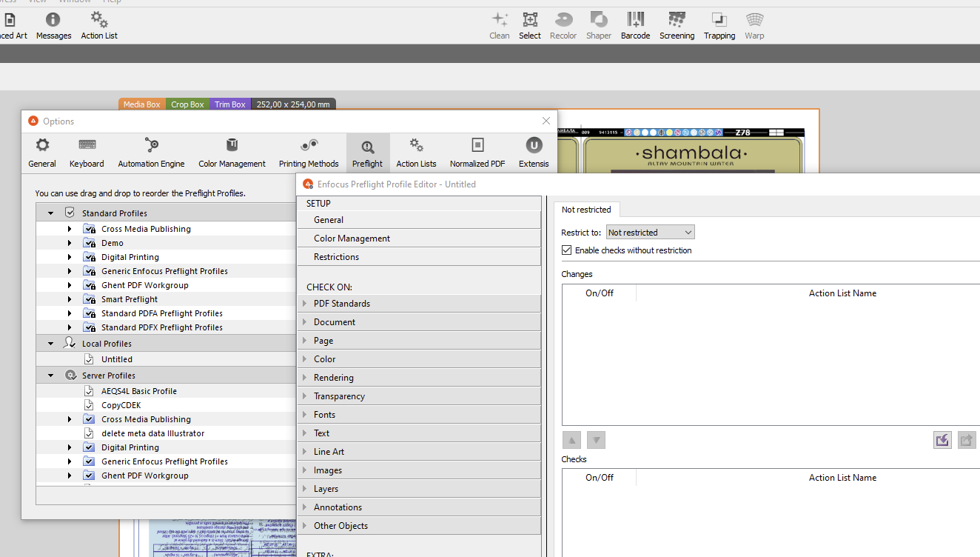Toggle checkbox for Ghent PDF Workgroup server profile
Screen dimensions: 980x557
89,476
